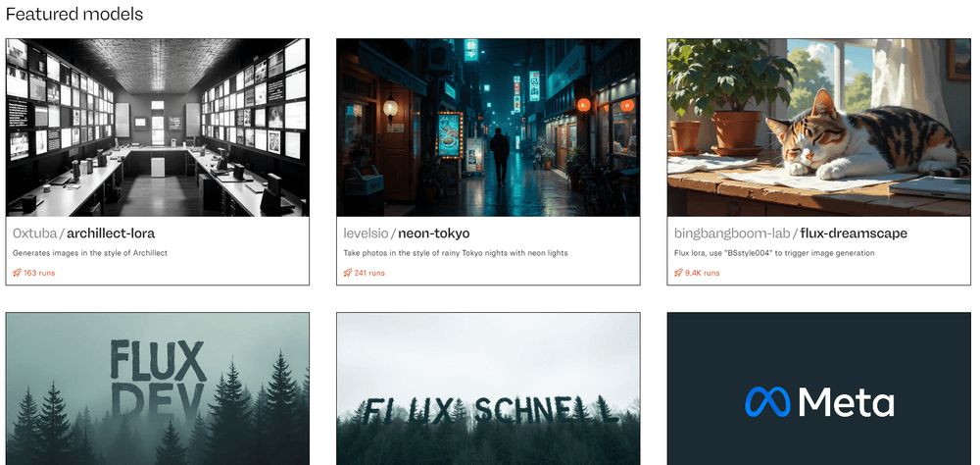Click the 'Generates images in the style of Archillect' description
980x465 pixels.
90,253
